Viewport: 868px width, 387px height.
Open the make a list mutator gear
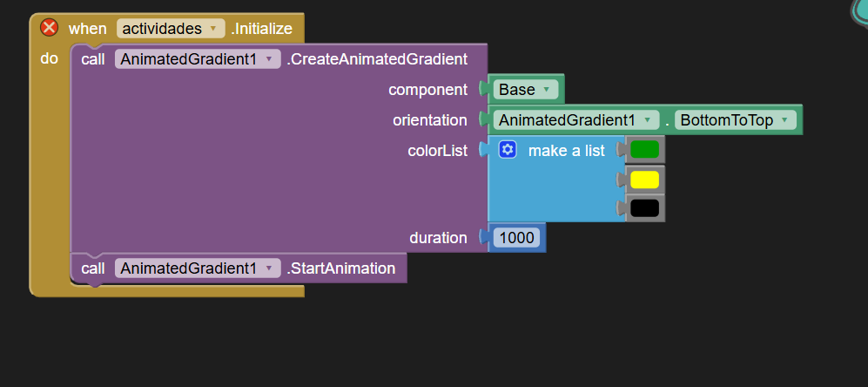coord(508,150)
